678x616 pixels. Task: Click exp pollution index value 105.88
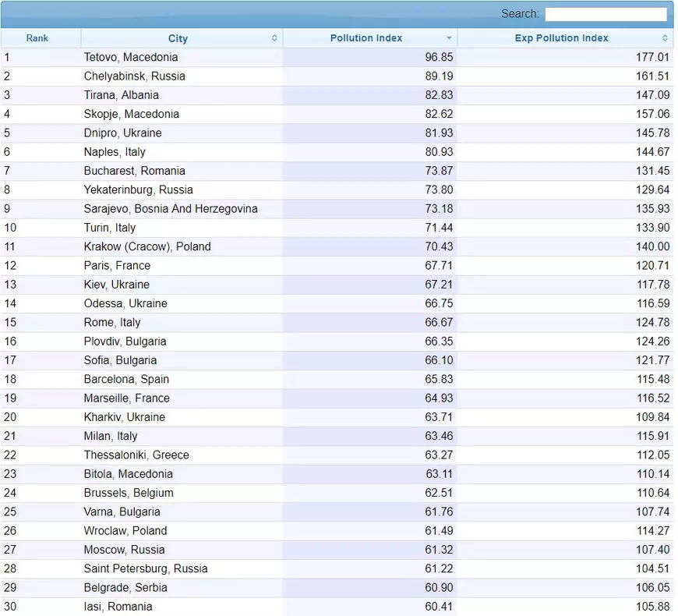point(652,607)
